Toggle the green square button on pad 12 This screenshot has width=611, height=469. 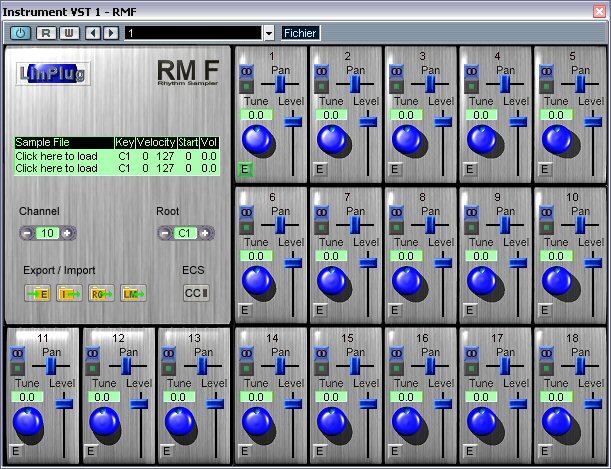(92, 368)
